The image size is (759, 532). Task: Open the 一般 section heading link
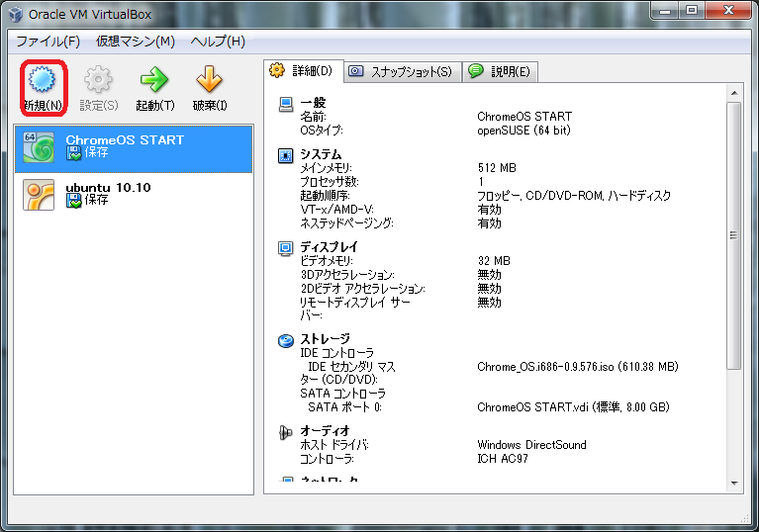(x=313, y=103)
